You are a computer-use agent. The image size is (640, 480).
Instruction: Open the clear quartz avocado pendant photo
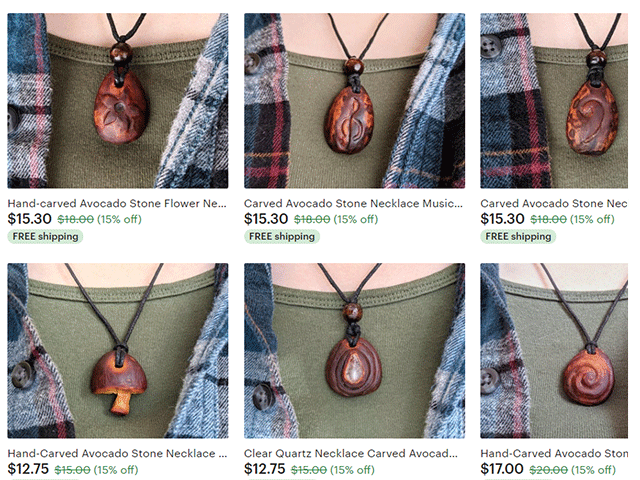click(354, 351)
